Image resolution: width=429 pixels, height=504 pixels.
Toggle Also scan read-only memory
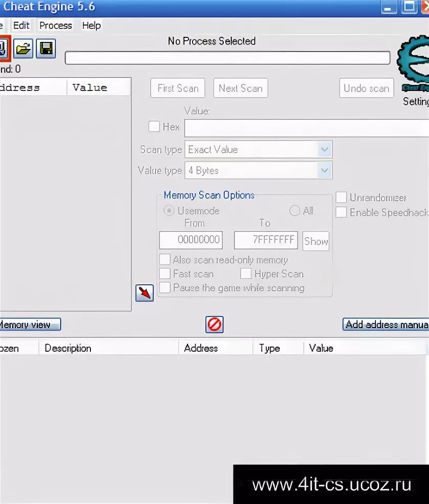[x=165, y=259]
